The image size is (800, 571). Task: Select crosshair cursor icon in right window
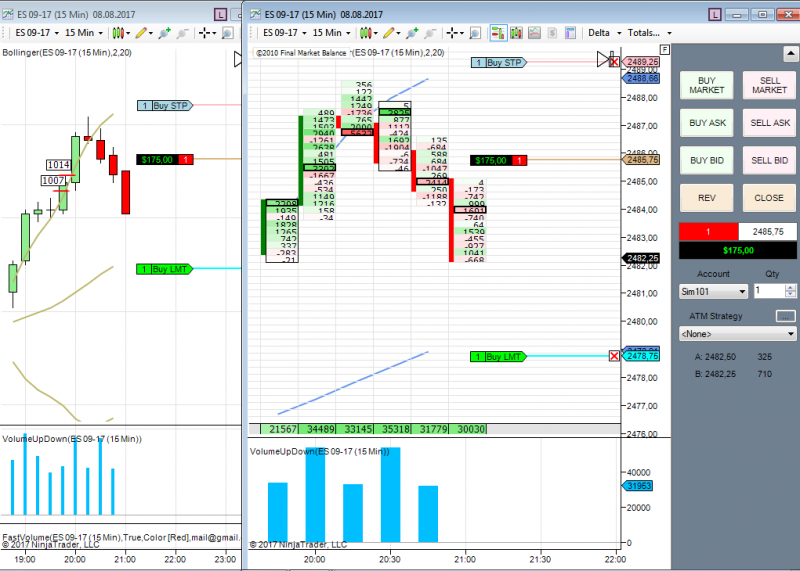pyautogui.click(x=451, y=33)
